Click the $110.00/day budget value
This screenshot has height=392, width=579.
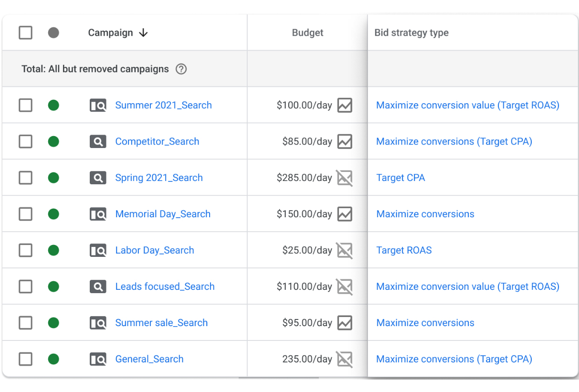304,286
